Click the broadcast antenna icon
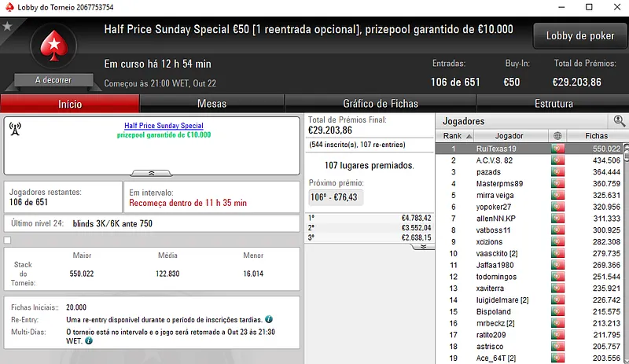The width and height of the screenshot is (629, 364). point(15,128)
